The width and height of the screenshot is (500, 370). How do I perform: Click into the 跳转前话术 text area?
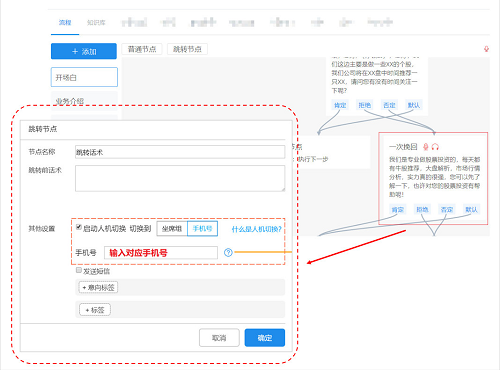click(x=180, y=178)
